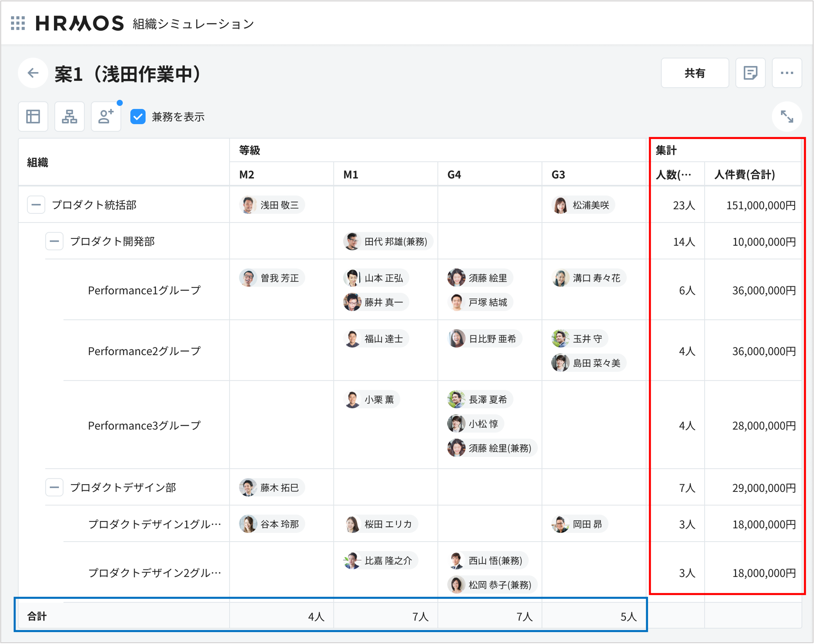This screenshot has height=644, width=814.
Task: Select the M2 grade column header
Action: pos(247,175)
